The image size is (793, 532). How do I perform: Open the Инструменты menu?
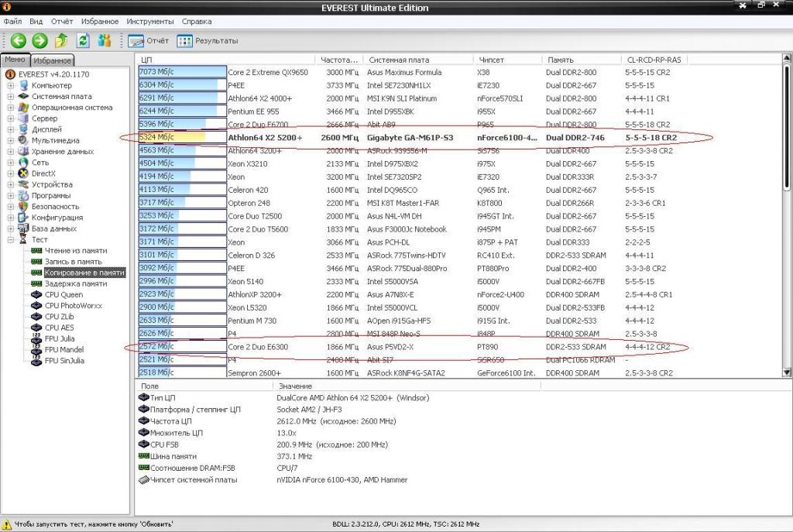point(150,21)
